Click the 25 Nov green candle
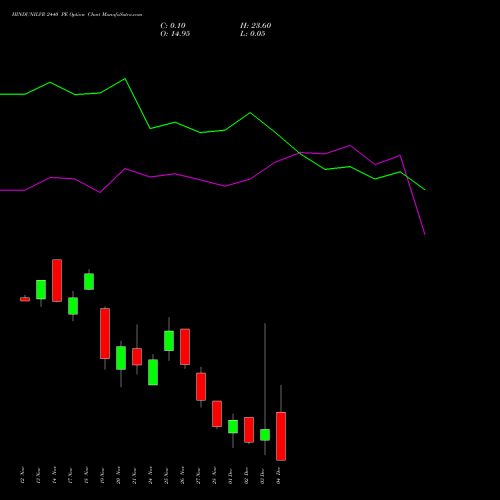Viewport: 500px width, 500px height. click(169, 341)
